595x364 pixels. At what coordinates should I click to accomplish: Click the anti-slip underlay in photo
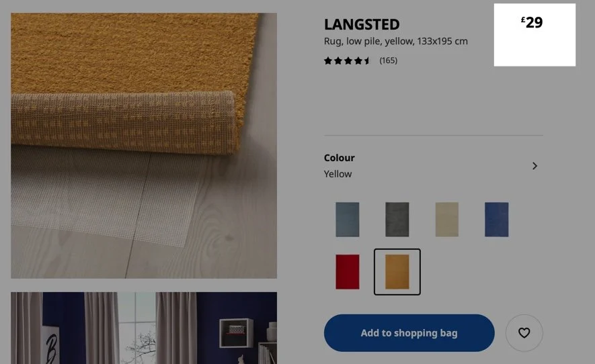102,193
